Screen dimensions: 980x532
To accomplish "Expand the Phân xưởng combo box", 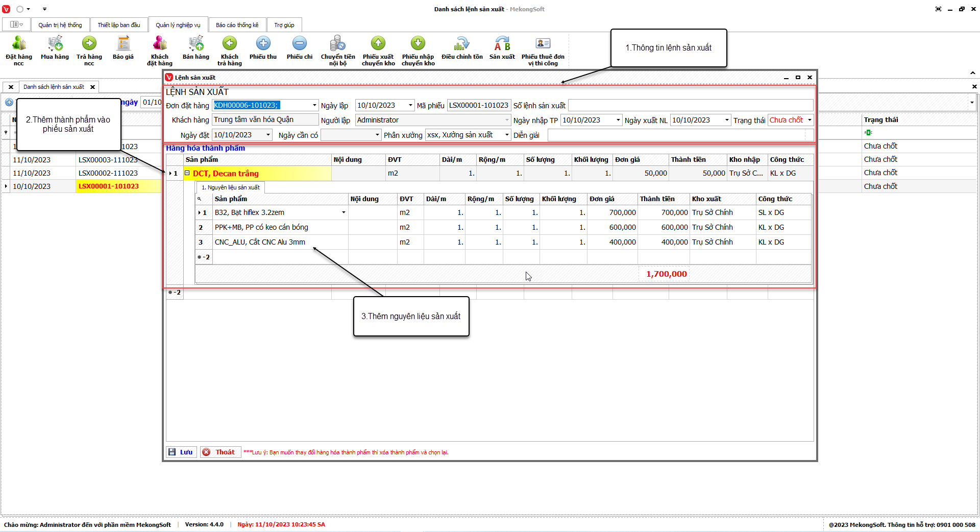I will click(x=507, y=135).
